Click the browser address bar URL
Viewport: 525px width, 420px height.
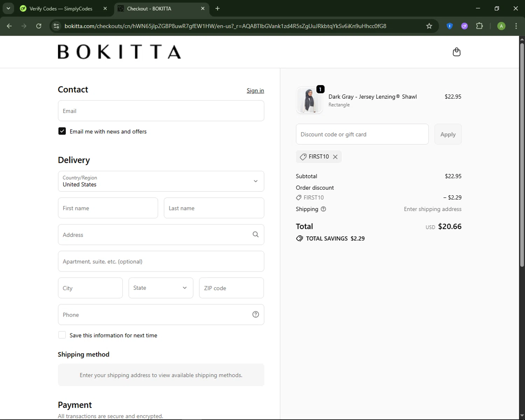click(225, 26)
